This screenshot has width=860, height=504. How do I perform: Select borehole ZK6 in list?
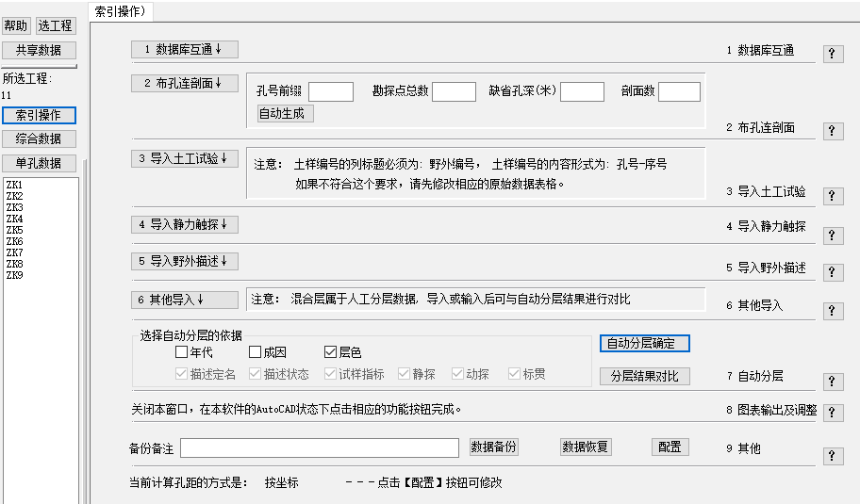pyautogui.click(x=15, y=241)
